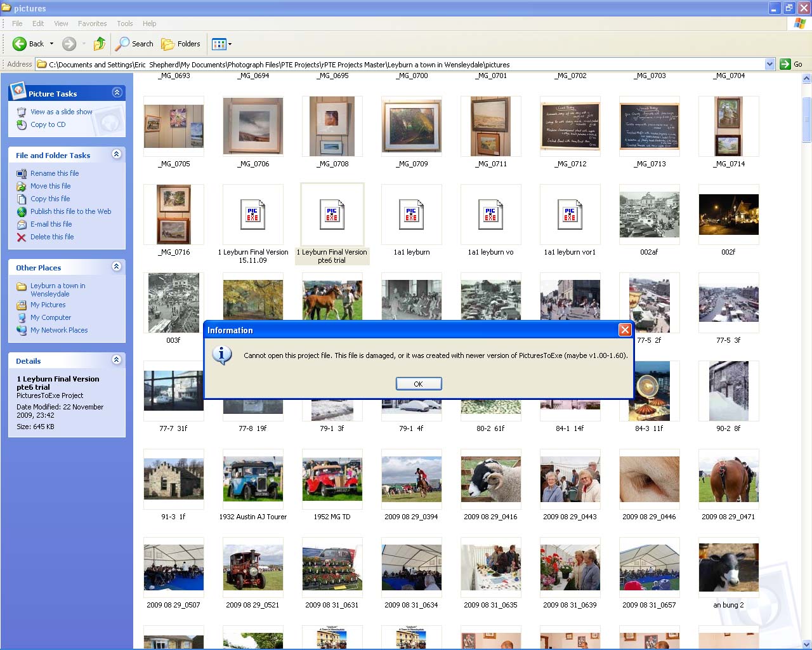Select 1 Leyburn Final Version 15.11.09 project icon

pyautogui.click(x=253, y=215)
